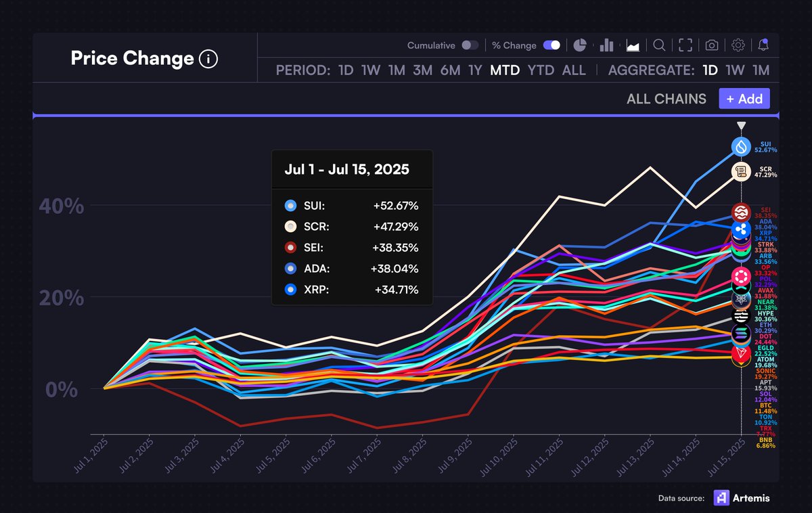
Task: Select the YTD period
Action: (541, 70)
